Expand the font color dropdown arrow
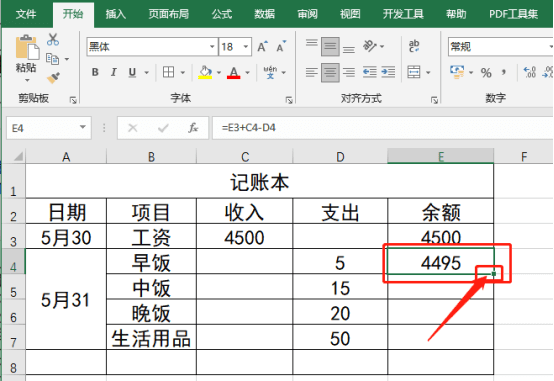Screen dimensions: 554x381 (x=247, y=72)
